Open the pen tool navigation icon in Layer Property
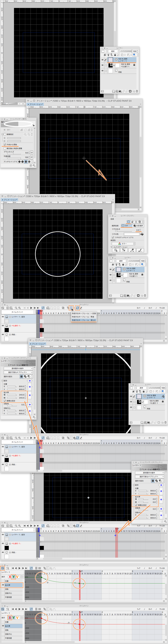 tap(140, 250)
